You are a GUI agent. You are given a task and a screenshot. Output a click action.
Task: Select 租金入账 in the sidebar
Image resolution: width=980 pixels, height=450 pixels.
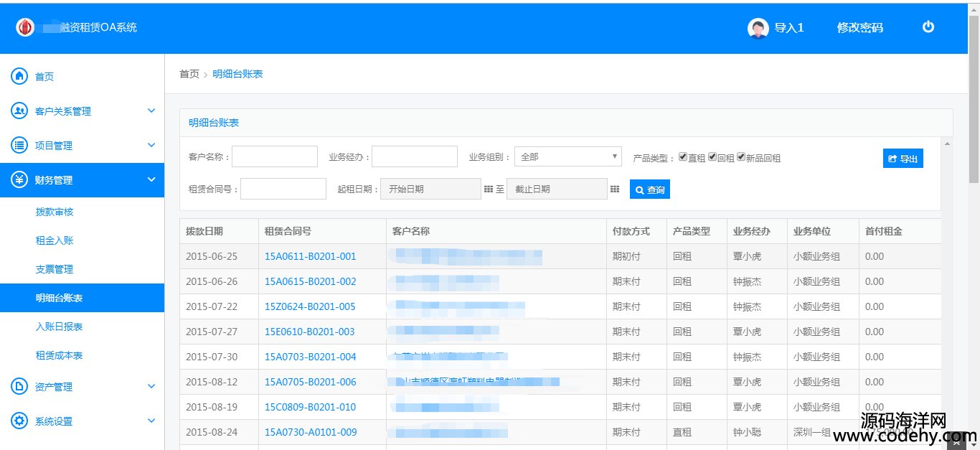55,240
